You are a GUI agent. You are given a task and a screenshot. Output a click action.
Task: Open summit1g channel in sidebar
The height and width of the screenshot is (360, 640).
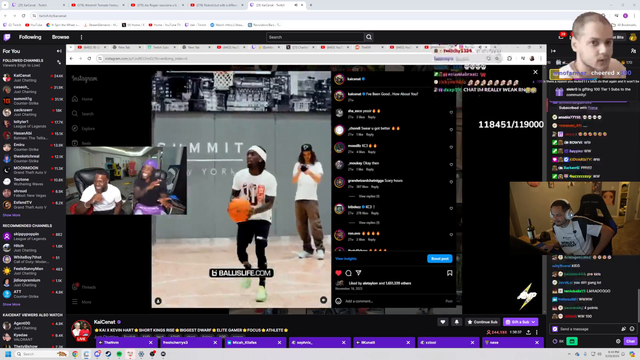point(33,100)
